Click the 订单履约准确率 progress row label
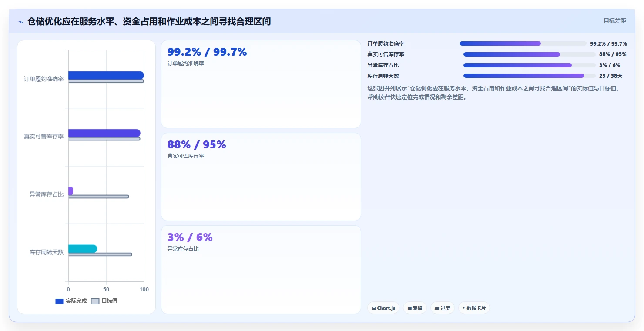644x331 pixels. (386, 44)
